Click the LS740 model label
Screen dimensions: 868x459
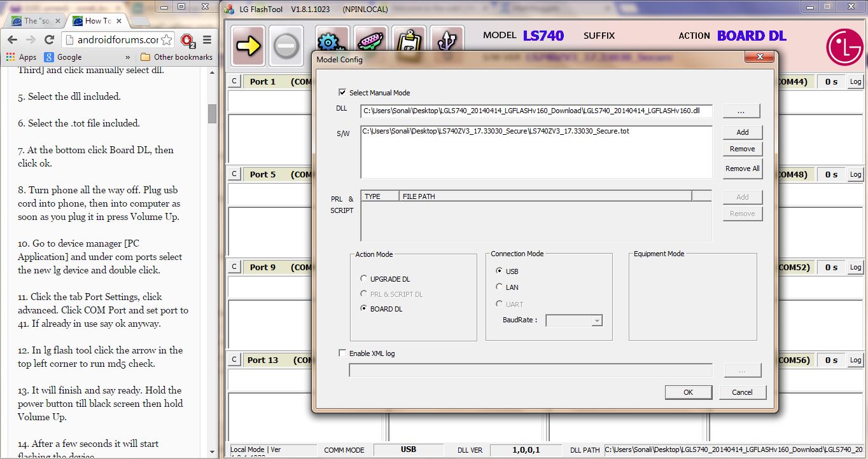pos(543,36)
